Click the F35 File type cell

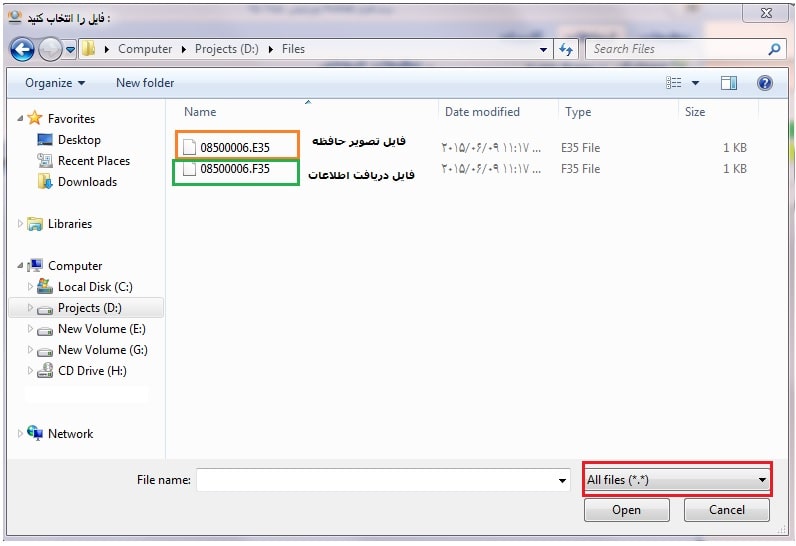580,168
